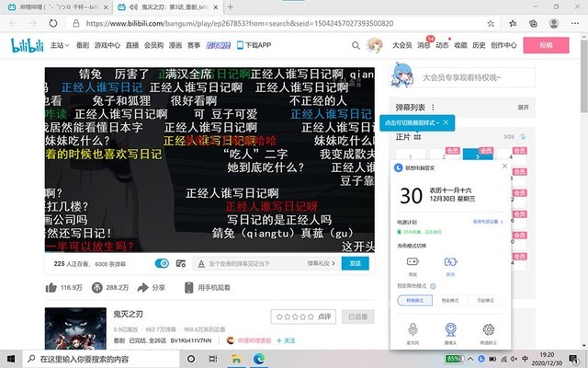The height and width of the screenshot is (368, 588).
Task: Click the fan dust-cleaning icon in Lenovo panel
Action: 488,329
